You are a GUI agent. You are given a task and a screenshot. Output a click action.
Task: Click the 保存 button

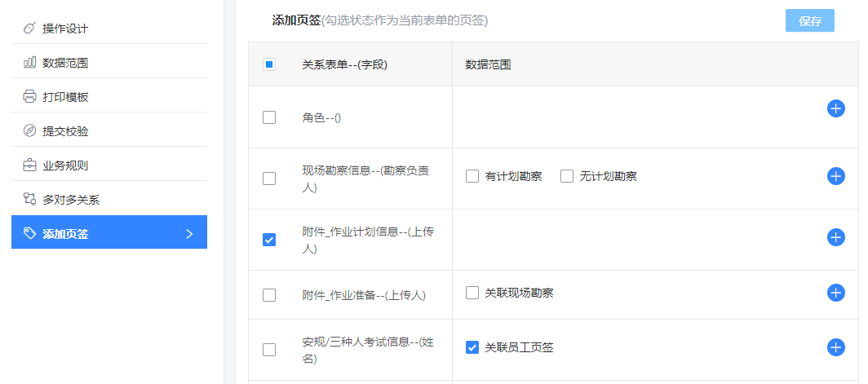point(810,21)
